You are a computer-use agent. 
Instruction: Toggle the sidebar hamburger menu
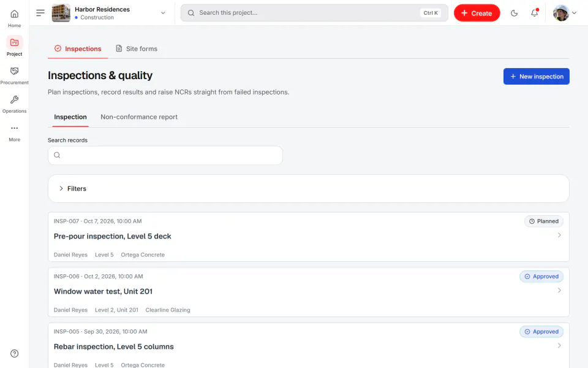(40, 13)
